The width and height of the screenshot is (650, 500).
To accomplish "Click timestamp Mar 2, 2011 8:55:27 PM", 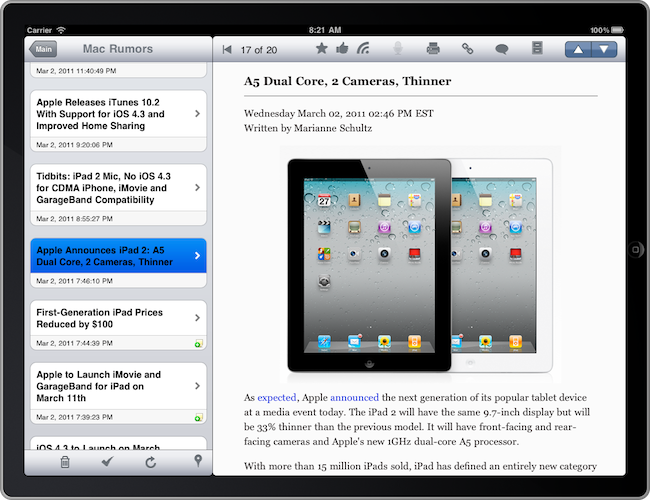I will click(74, 218).
